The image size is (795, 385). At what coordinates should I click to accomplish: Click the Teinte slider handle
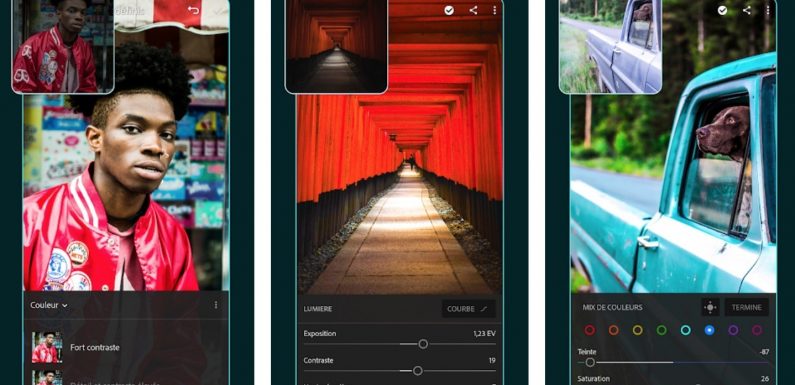[590, 363]
